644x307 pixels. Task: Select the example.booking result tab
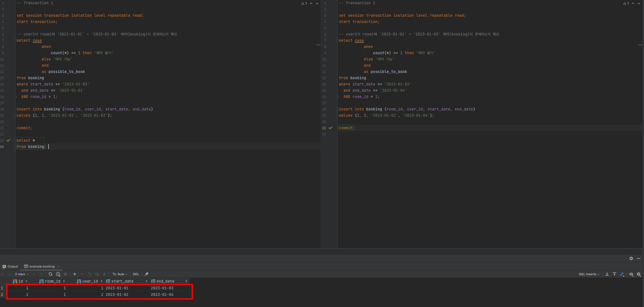[x=42, y=266]
